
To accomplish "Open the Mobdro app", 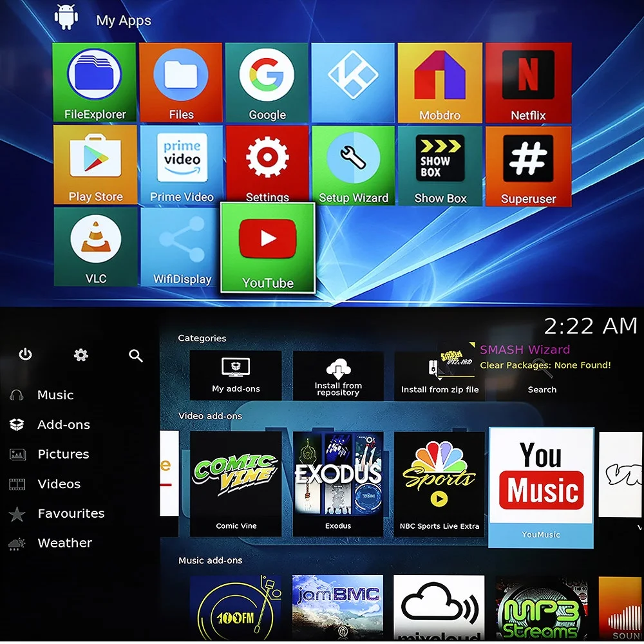I will tap(440, 83).
